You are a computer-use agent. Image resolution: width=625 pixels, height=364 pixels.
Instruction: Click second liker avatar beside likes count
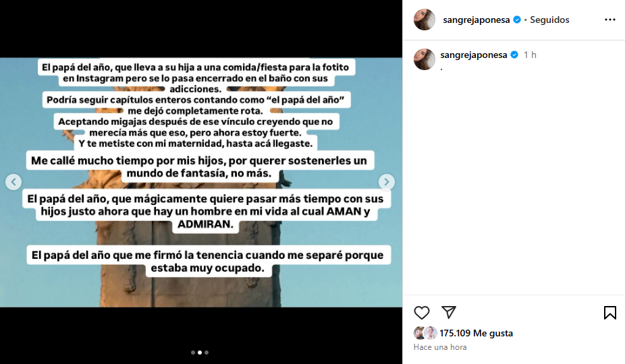pyautogui.click(x=430, y=333)
